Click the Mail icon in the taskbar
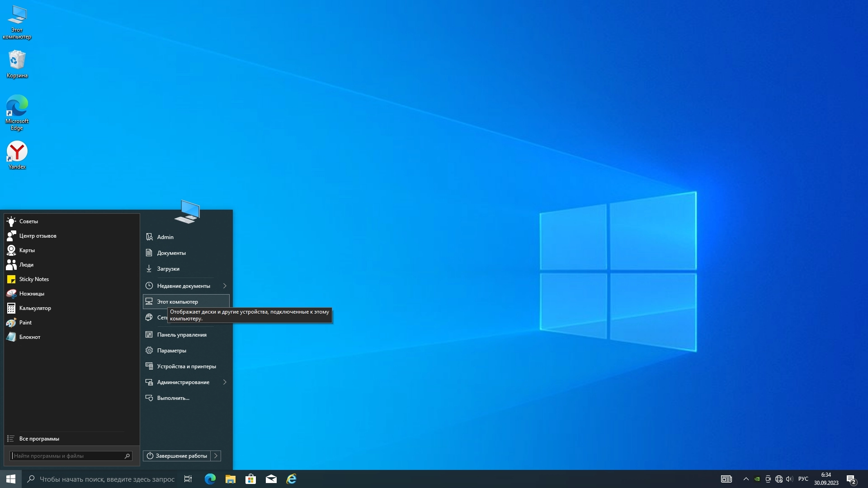 coord(271,479)
